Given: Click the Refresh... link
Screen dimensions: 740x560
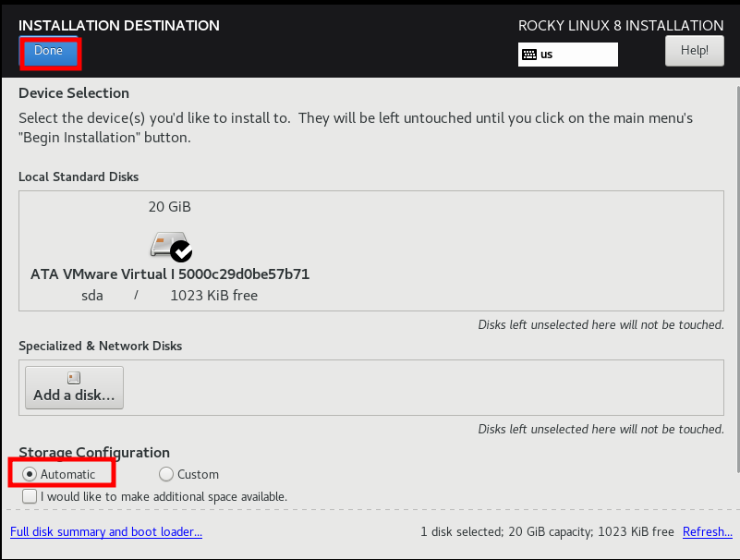Looking at the screenshot, I should (x=708, y=531).
